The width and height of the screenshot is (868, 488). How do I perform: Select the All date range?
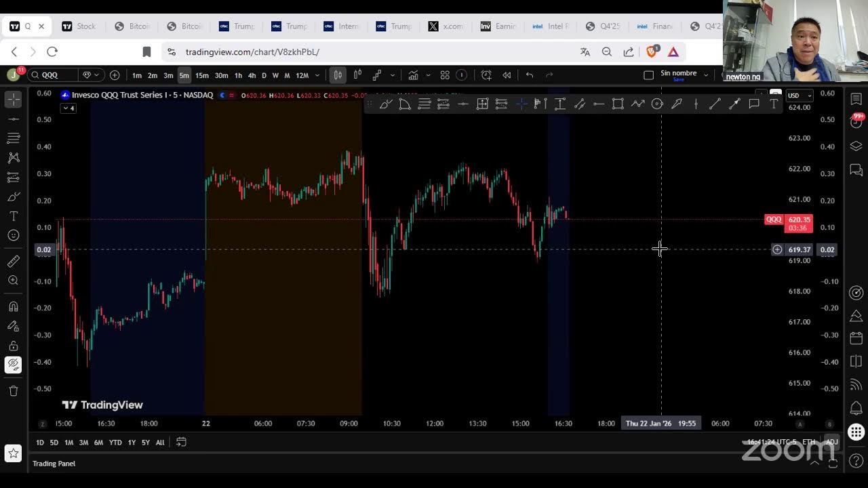pos(160,443)
